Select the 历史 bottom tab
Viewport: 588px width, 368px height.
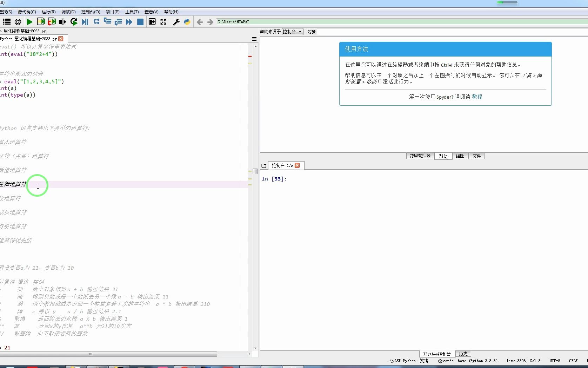pos(463,354)
